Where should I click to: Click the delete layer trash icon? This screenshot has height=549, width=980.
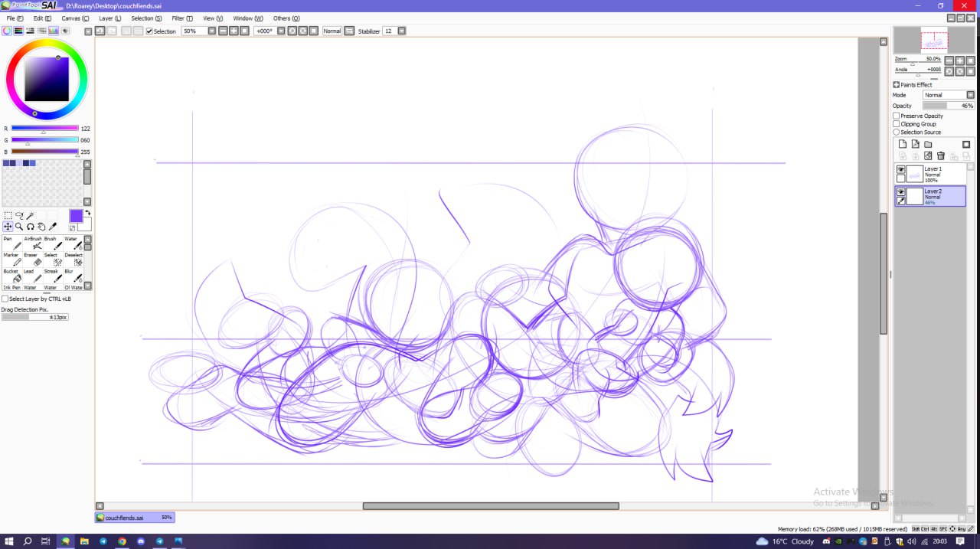tap(941, 156)
